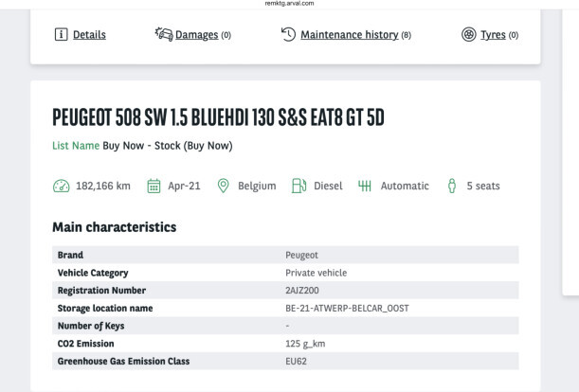The height and width of the screenshot is (392, 579).
Task: Click the Apr-21 date value
Action: 184,186
